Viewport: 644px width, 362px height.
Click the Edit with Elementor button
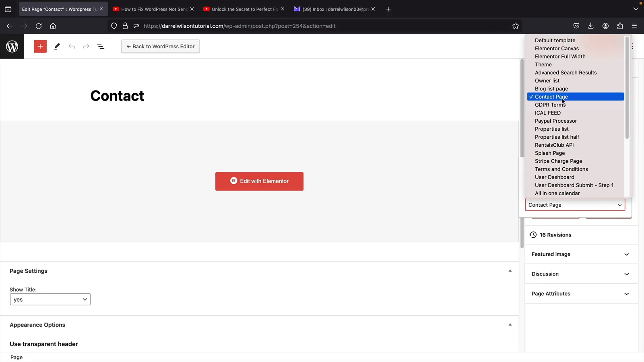[x=259, y=181]
